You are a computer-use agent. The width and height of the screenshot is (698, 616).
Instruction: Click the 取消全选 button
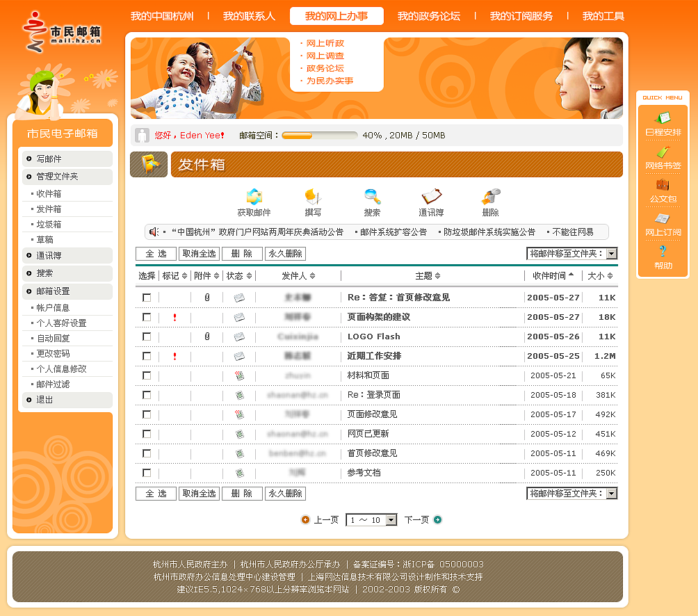pos(199,254)
